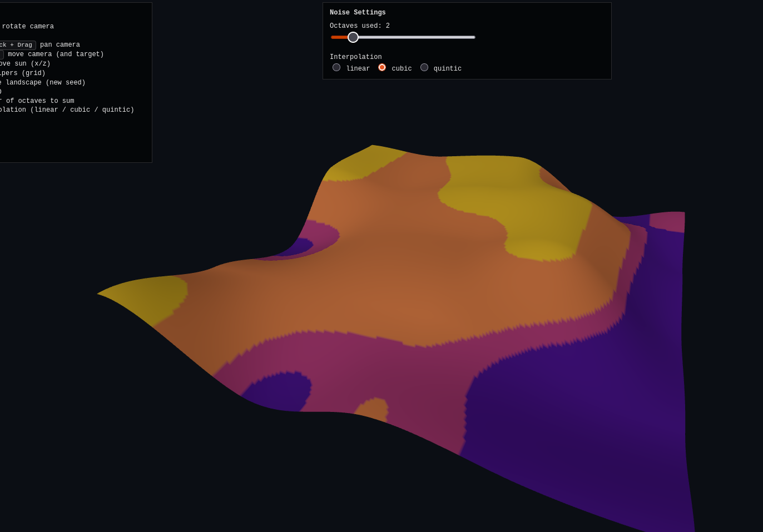Click the 'landscape (new seed)' help line
The height and width of the screenshot is (532, 763).
[x=44, y=83]
